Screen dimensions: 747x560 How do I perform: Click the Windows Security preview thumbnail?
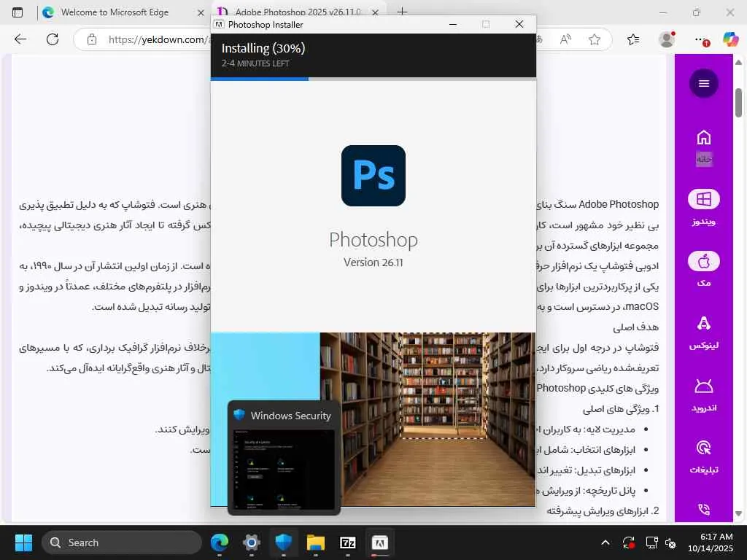284,470
